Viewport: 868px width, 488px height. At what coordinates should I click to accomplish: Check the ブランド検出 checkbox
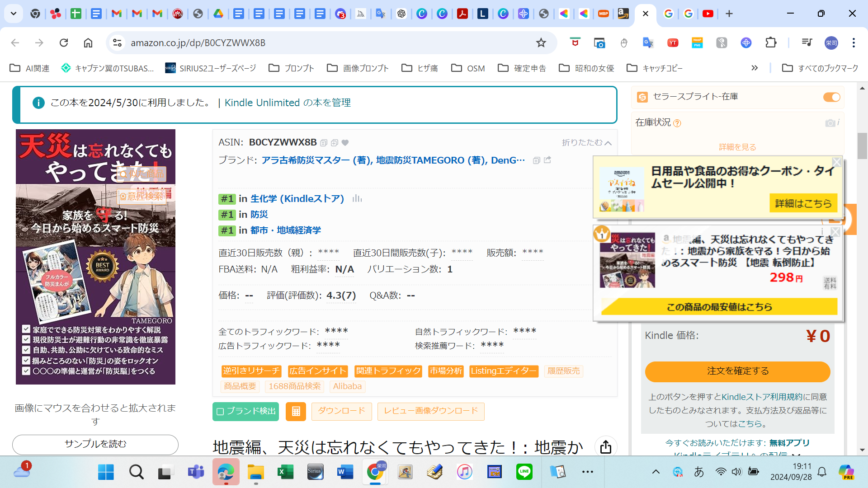point(220,412)
